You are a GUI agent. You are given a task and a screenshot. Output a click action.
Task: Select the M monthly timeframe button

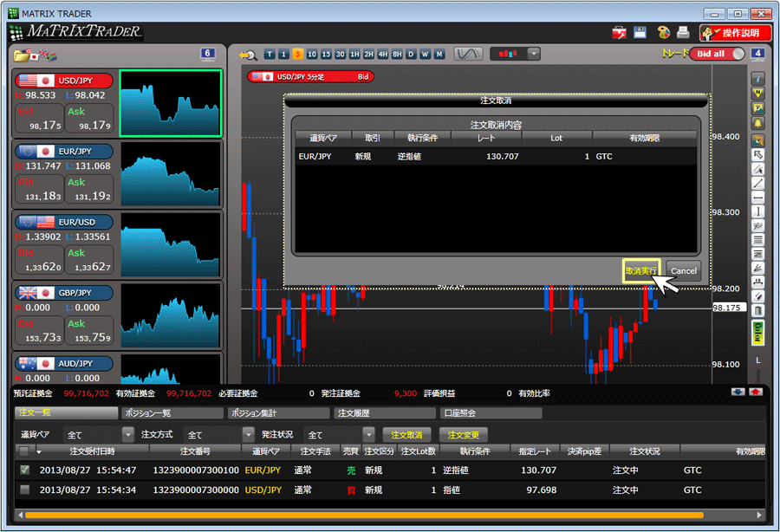coord(439,55)
